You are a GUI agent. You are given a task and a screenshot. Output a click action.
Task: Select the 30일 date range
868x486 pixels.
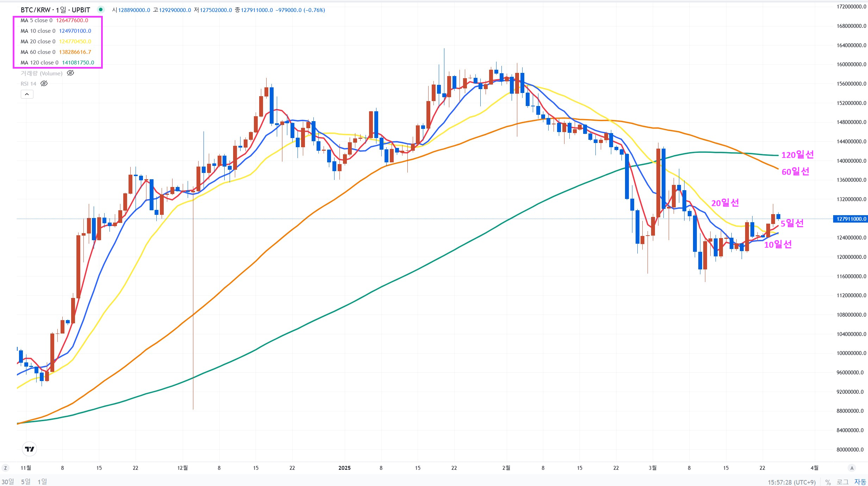(x=8, y=481)
